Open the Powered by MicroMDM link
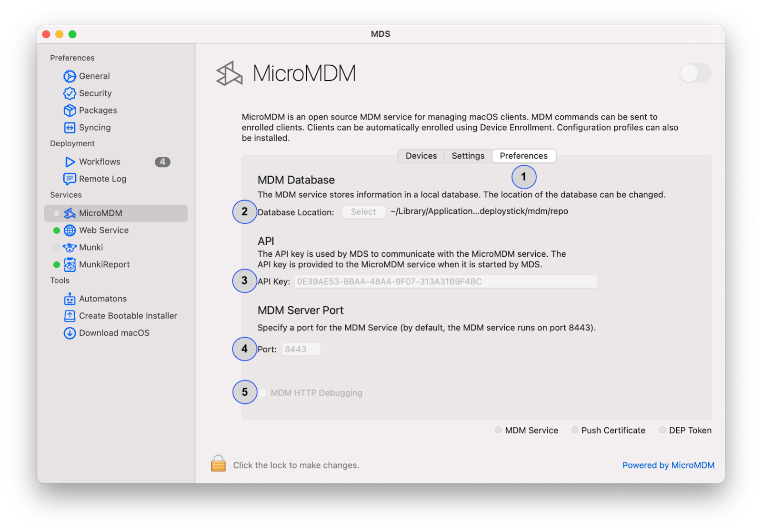Viewport: 762px width, 532px height. 668,465
